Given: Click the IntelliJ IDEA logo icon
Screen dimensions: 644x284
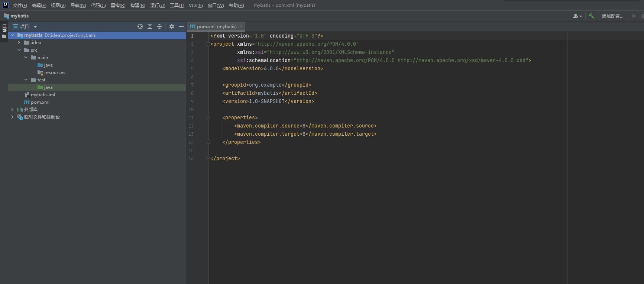Looking at the screenshot, I should [x=5, y=5].
